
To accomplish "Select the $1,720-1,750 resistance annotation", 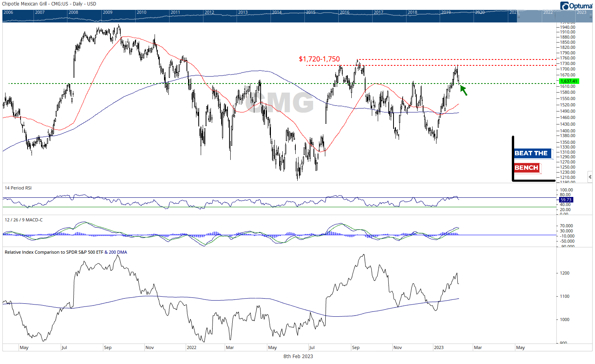I will coord(319,59).
